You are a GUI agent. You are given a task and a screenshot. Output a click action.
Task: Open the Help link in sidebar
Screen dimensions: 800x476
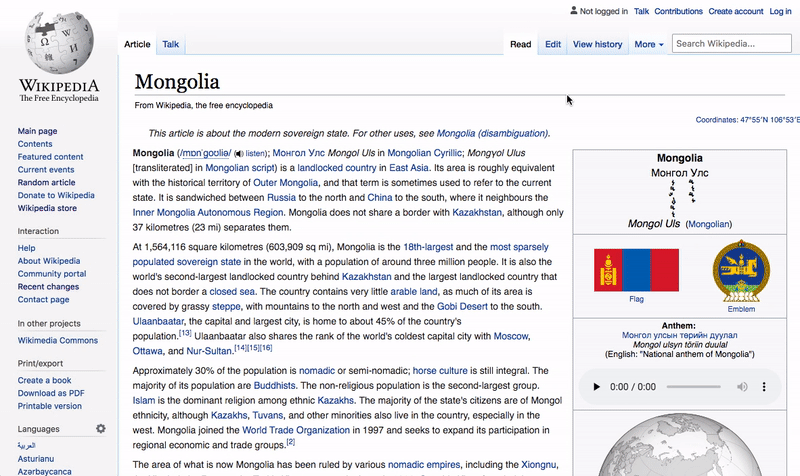point(27,248)
